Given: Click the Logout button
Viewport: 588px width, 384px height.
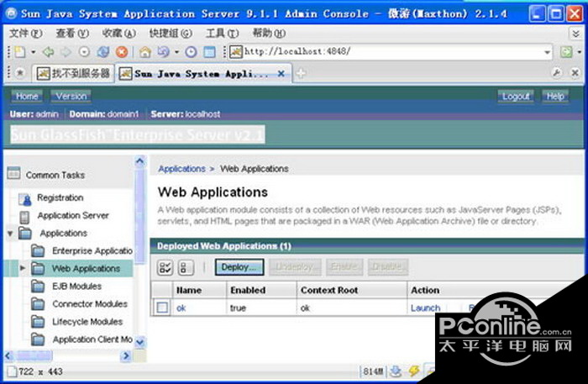Looking at the screenshot, I should (x=516, y=97).
